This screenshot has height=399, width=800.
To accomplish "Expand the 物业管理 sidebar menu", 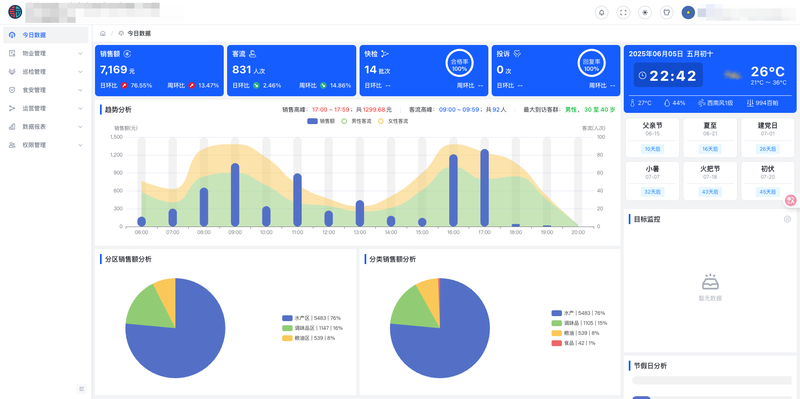I will click(45, 53).
